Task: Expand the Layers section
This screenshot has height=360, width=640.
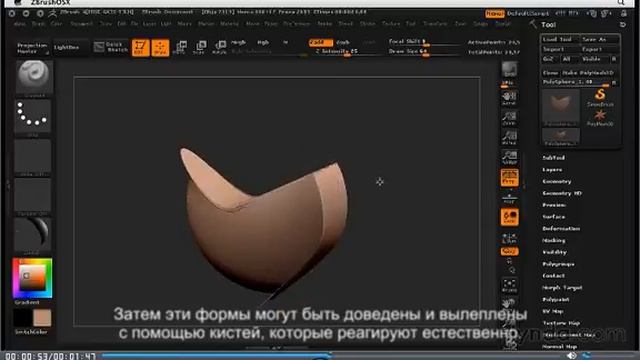Action: (x=552, y=169)
